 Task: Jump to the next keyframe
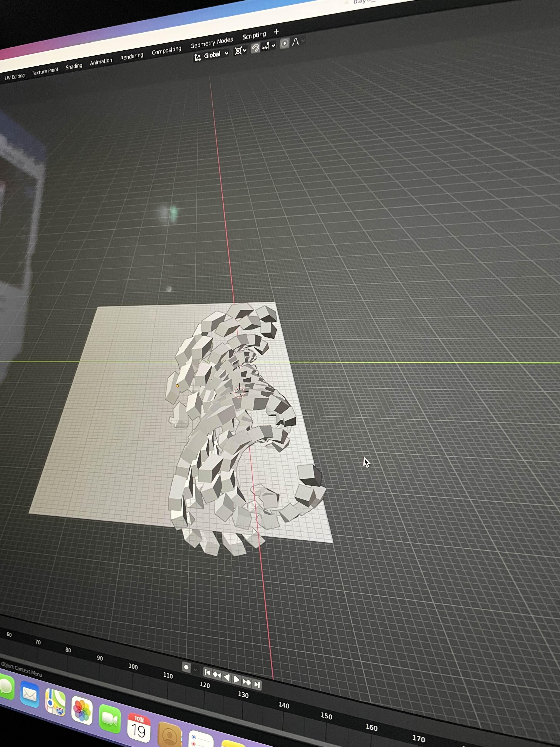click(x=247, y=682)
